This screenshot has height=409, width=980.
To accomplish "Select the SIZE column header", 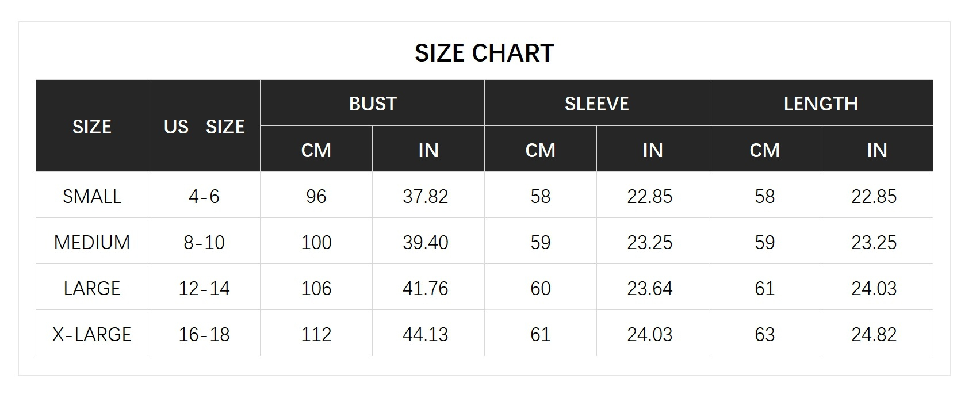I will click(92, 127).
